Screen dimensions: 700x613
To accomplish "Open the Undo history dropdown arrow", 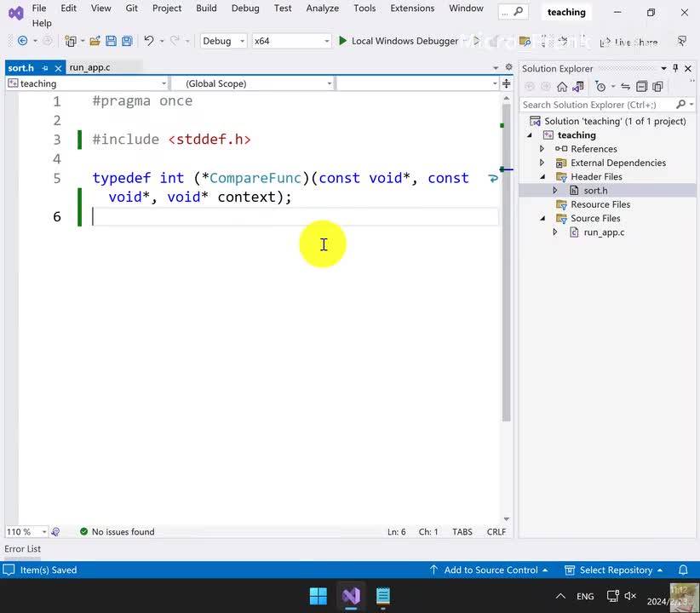I will click(x=162, y=42).
